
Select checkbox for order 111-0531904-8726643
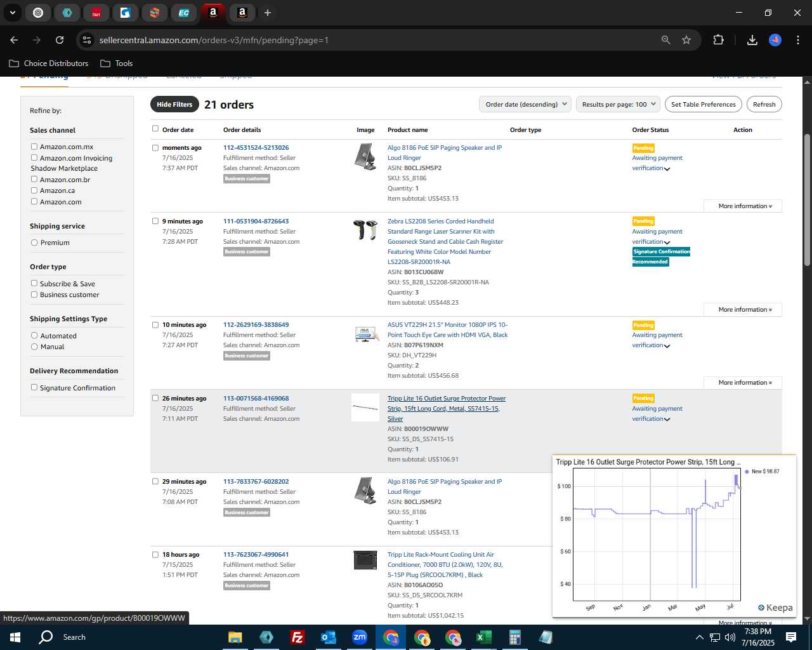[x=155, y=222]
